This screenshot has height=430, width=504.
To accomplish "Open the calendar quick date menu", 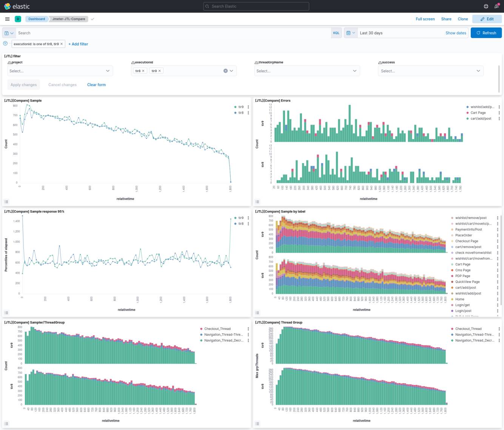I will [x=351, y=33].
